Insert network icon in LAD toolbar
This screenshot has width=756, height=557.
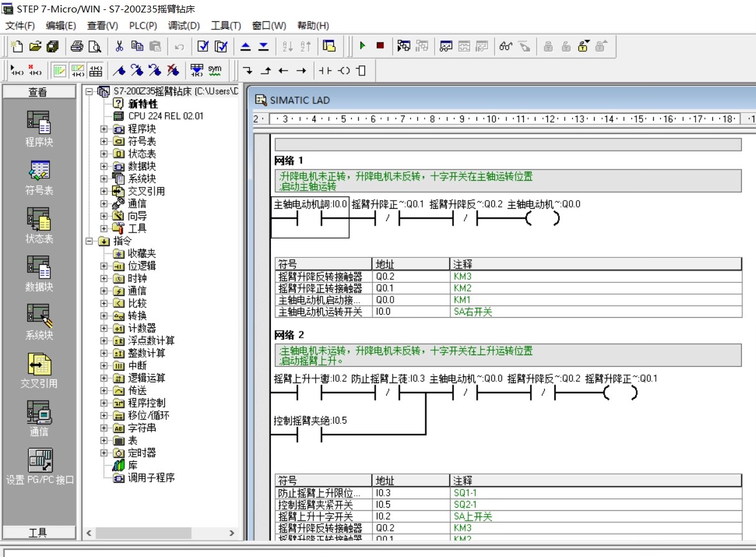pyautogui.click(x=17, y=70)
